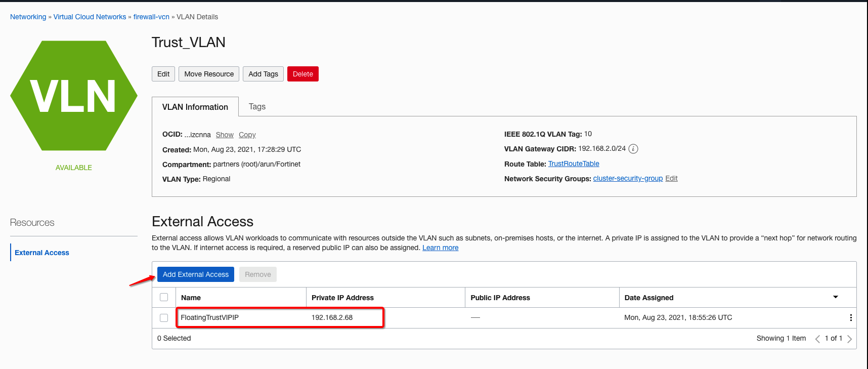Click the 192.168.2.0/24 gateway CIDR value

pos(602,148)
